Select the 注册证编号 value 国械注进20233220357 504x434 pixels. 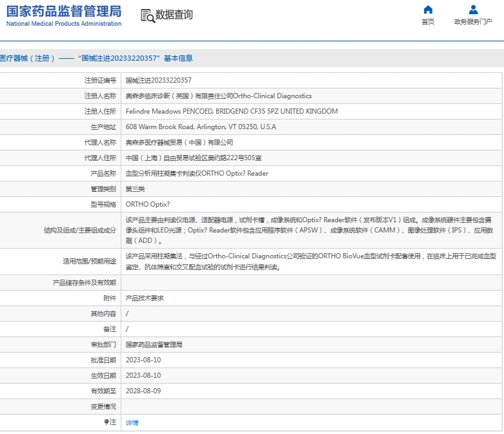coord(159,81)
